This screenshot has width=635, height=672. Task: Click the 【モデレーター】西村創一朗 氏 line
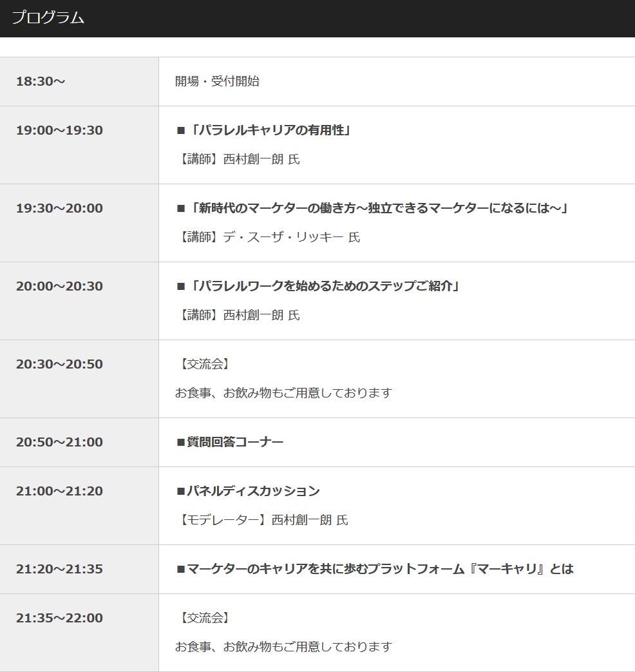(x=261, y=520)
